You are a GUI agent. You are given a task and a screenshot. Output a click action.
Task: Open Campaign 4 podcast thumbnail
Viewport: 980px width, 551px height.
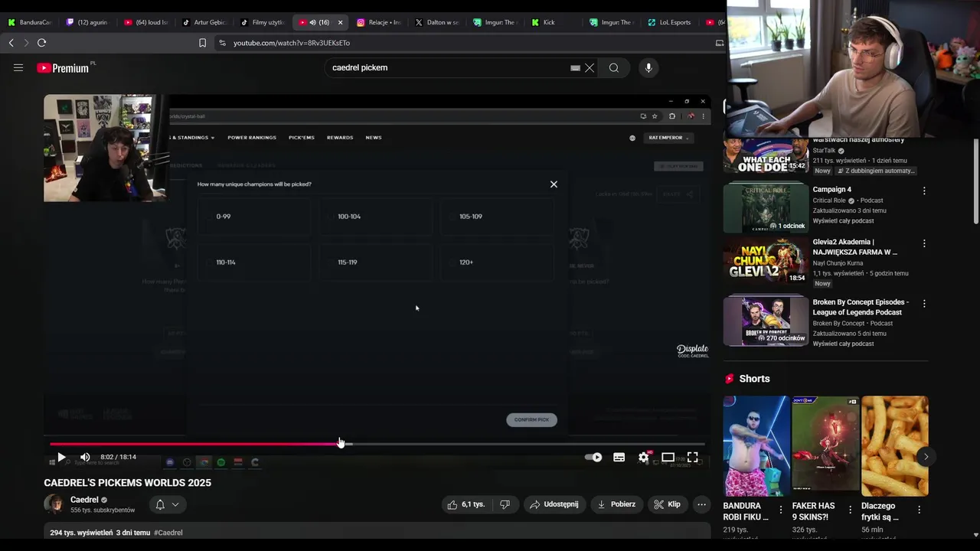pyautogui.click(x=766, y=208)
